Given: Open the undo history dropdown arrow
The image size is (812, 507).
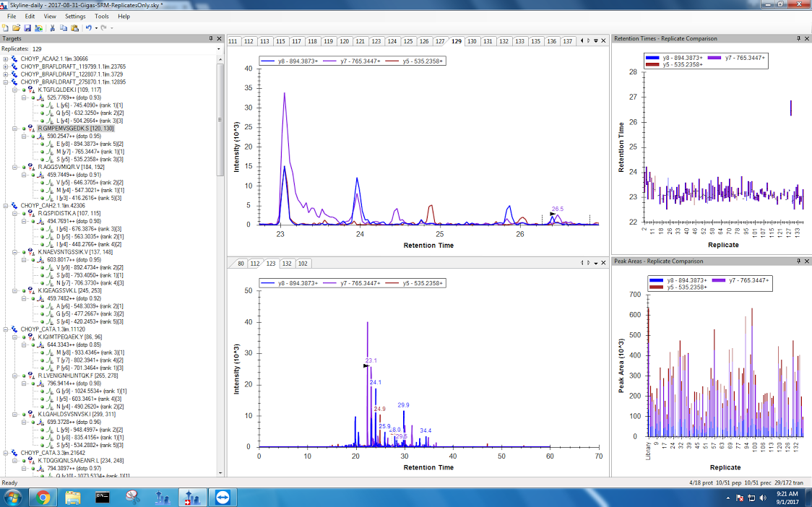Looking at the screenshot, I should [95, 27].
